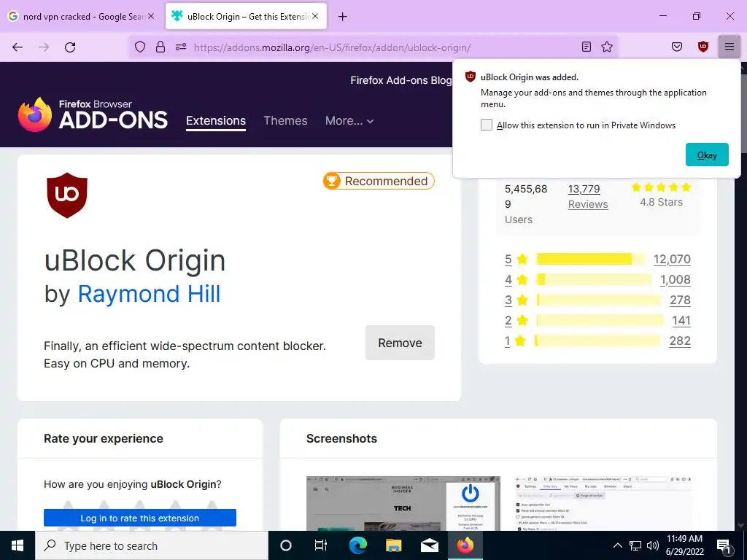Image resolution: width=747 pixels, height=560 pixels.
Task: Open Windows Start menu
Action: tap(18, 545)
